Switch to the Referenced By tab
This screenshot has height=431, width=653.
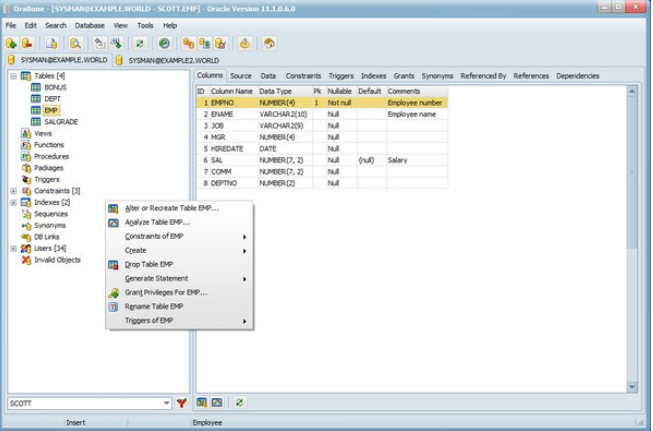483,76
